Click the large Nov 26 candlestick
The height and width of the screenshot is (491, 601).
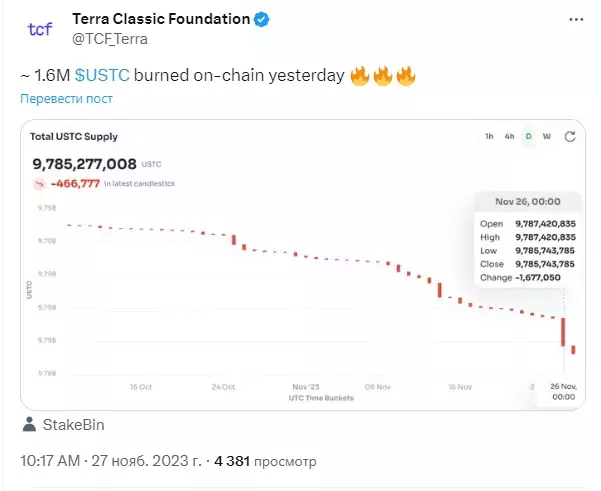563,332
